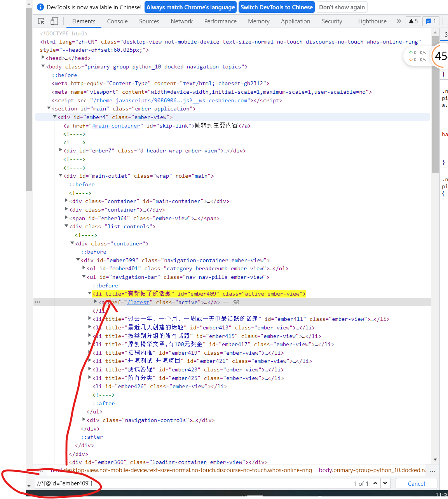Switch to the Application tab
This screenshot has height=499, width=448.
pyautogui.click(x=296, y=21)
